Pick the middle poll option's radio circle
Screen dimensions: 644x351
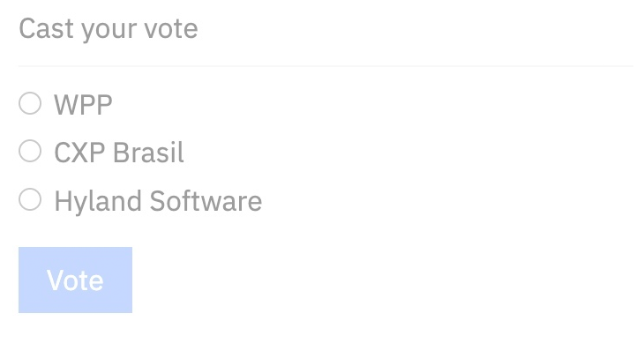30,151
